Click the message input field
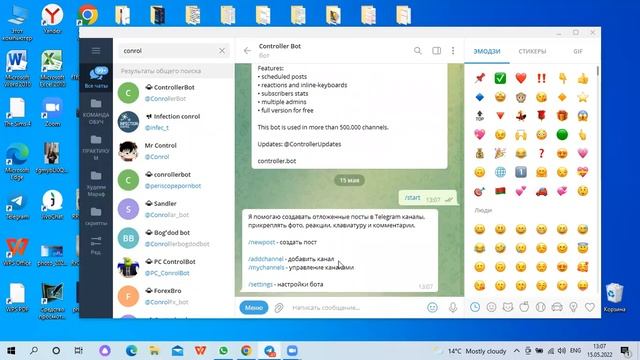This screenshot has width=640, height=360. tap(355, 308)
